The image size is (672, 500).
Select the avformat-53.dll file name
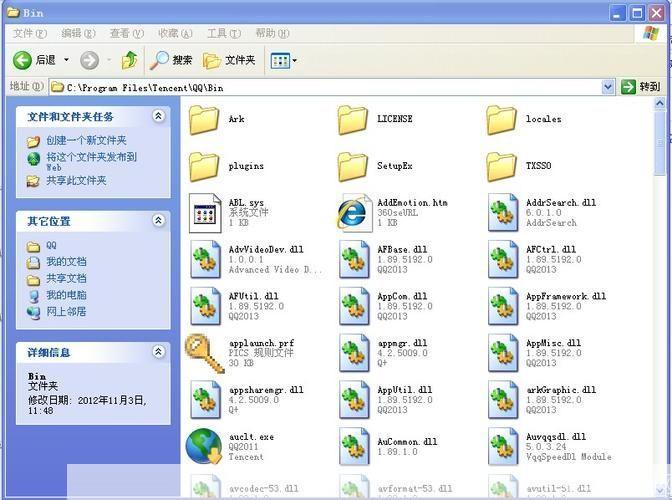[414, 488]
